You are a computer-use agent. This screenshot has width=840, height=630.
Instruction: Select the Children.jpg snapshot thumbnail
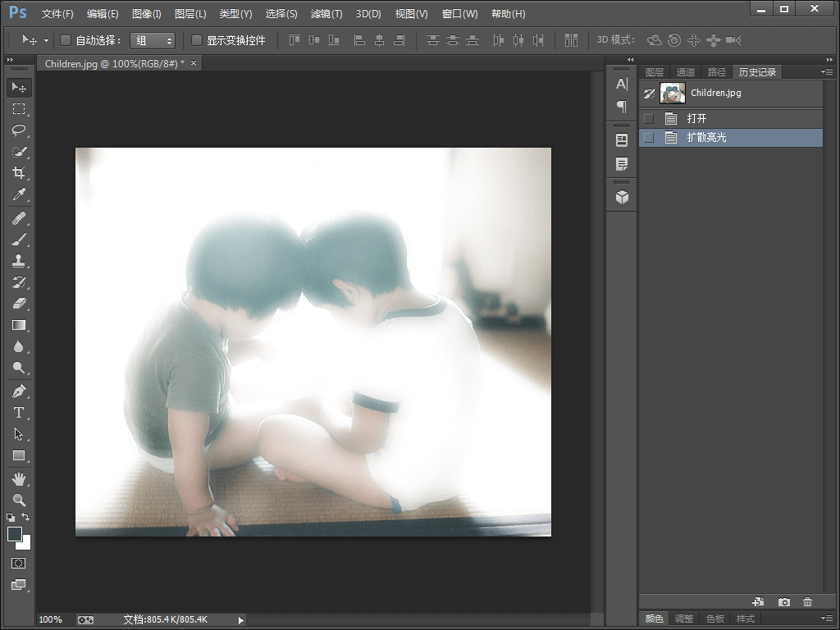(673, 94)
